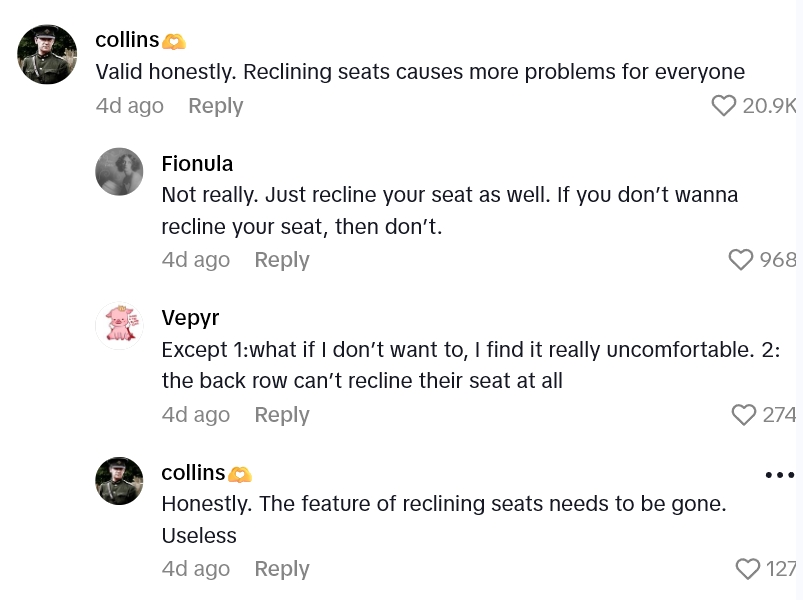Open Reply on Fionula's comment
The height and width of the screenshot is (600, 803).
[x=281, y=260]
